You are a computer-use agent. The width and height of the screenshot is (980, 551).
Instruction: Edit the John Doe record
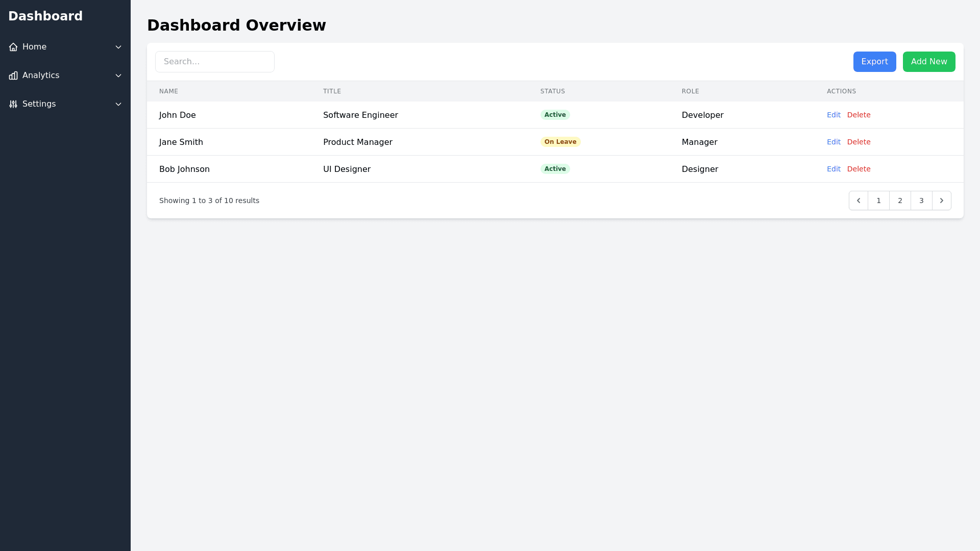[833, 115]
